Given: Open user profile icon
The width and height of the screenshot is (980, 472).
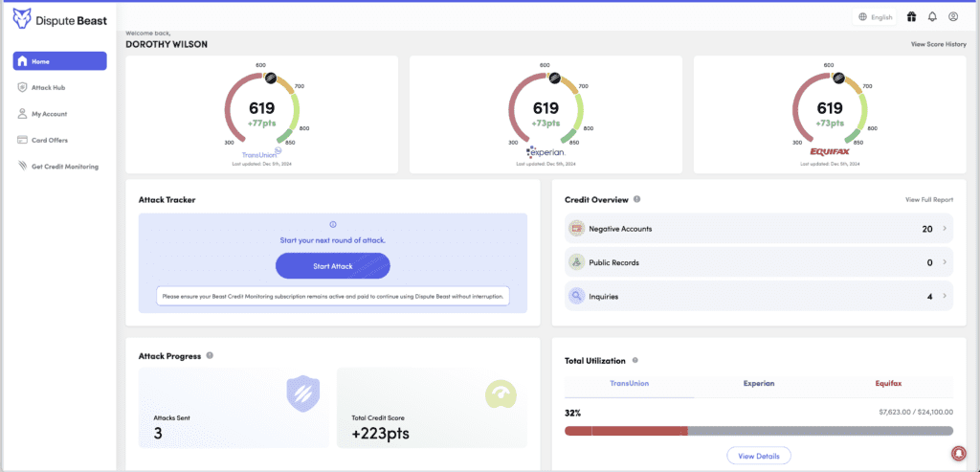Looking at the screenshot, I should (953, 16).
